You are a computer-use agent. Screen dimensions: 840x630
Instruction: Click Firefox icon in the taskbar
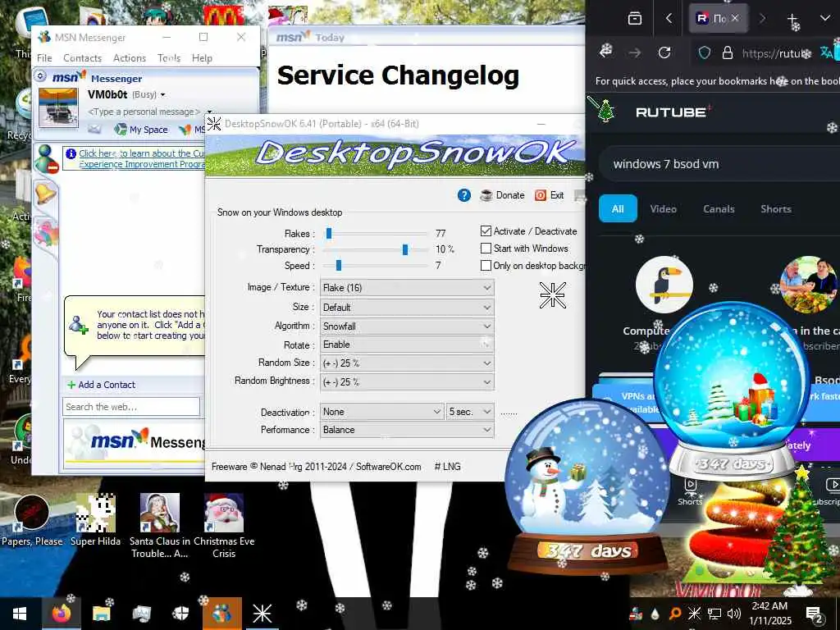61,614
